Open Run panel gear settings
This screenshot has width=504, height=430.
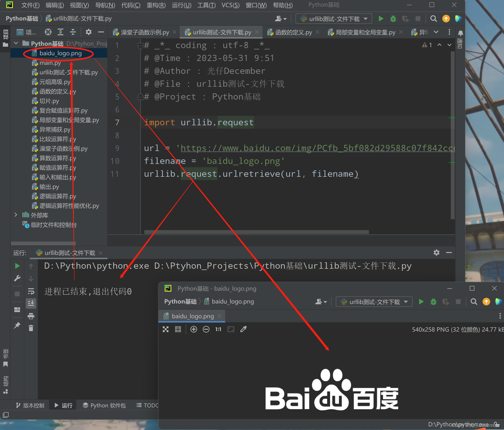436,253
